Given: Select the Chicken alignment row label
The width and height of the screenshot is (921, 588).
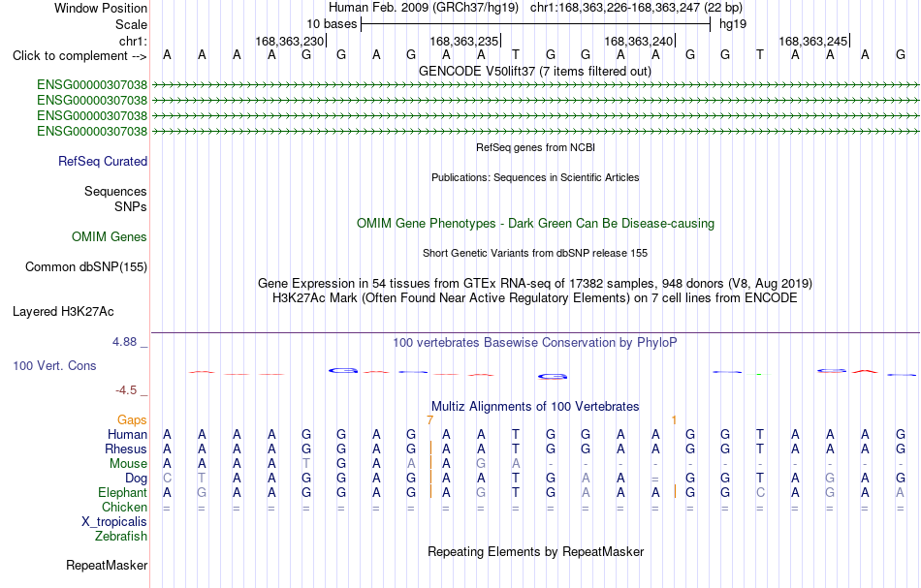Looking at the screenshot, I should click(x=124, y=507).
